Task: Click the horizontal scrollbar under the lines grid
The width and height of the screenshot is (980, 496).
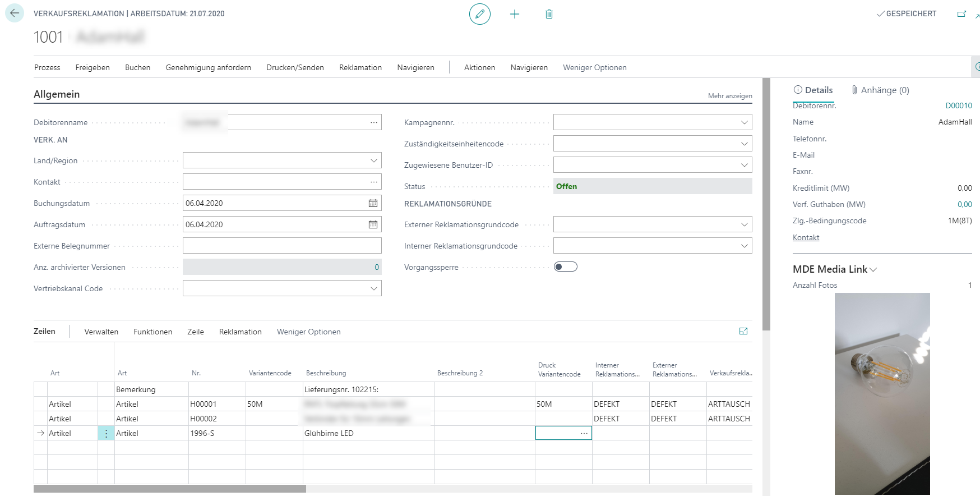Action: point(169,489)
